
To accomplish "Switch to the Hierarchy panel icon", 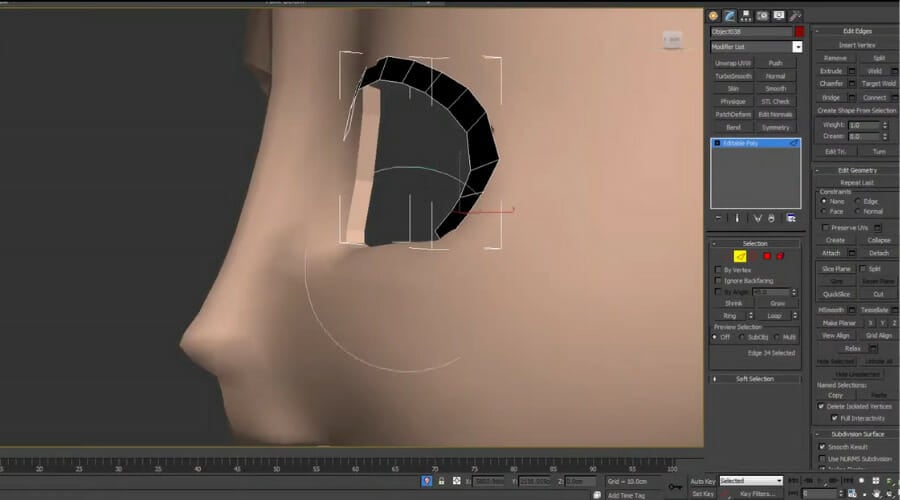I will point(746,15).
